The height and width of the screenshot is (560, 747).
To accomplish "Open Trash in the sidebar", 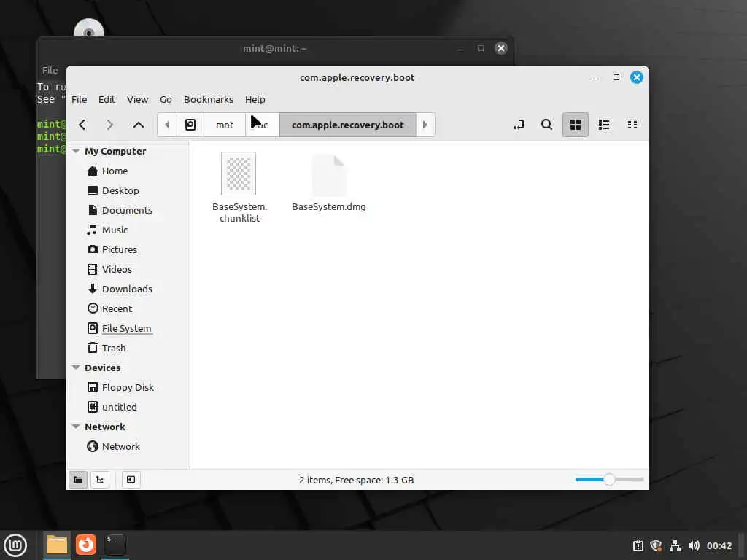I will coord(113,348).
